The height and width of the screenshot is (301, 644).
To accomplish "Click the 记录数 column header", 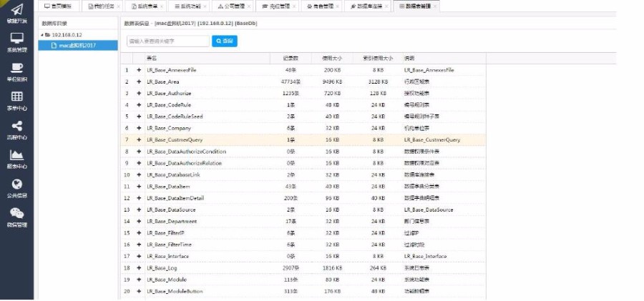I will (x=291, y=59).
